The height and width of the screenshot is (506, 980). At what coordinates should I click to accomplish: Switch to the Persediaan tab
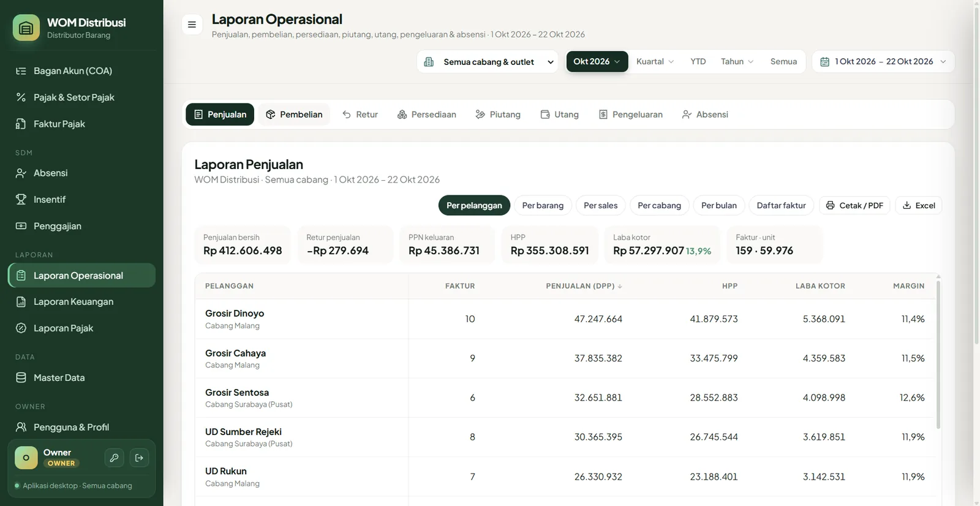tap(426, 115)
